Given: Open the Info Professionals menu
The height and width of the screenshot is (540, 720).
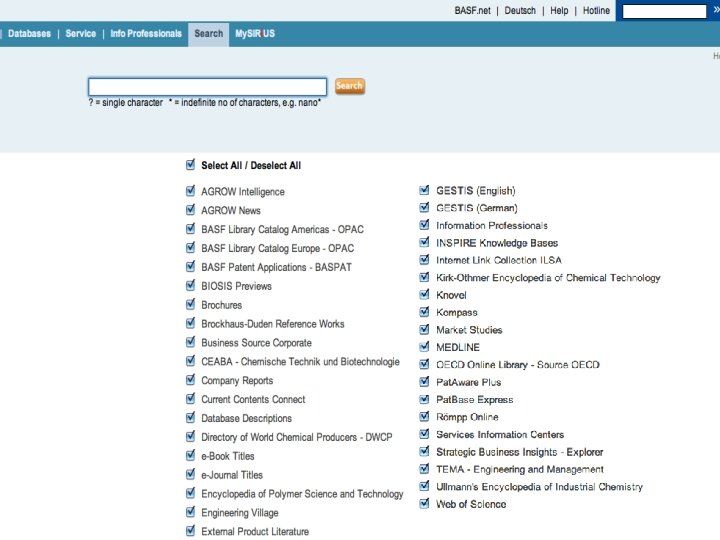Looking at the screenshot, I should [146, 34].
